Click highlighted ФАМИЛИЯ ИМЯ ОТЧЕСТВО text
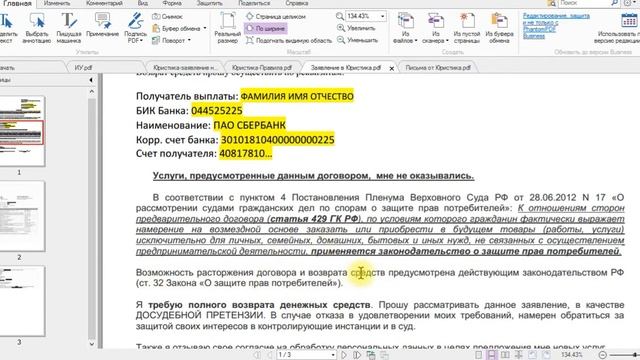 (x=297, y=96)
